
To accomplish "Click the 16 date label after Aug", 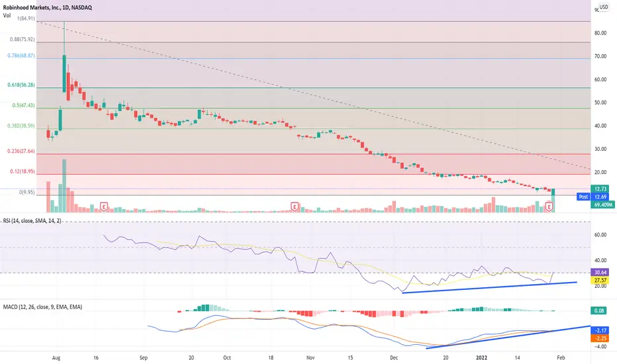I will point(96,357).
